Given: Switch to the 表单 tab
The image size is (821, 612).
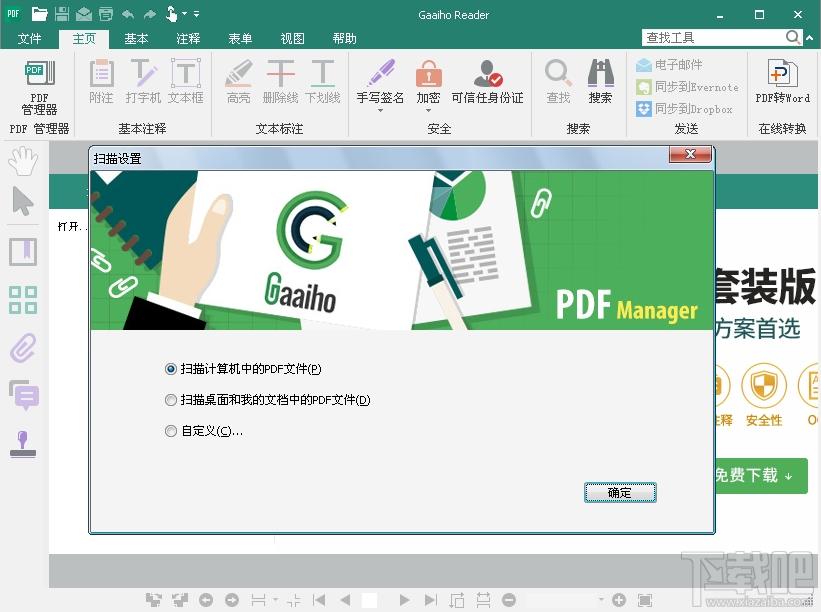Looking at the screenshot, I should coord(240,38).
